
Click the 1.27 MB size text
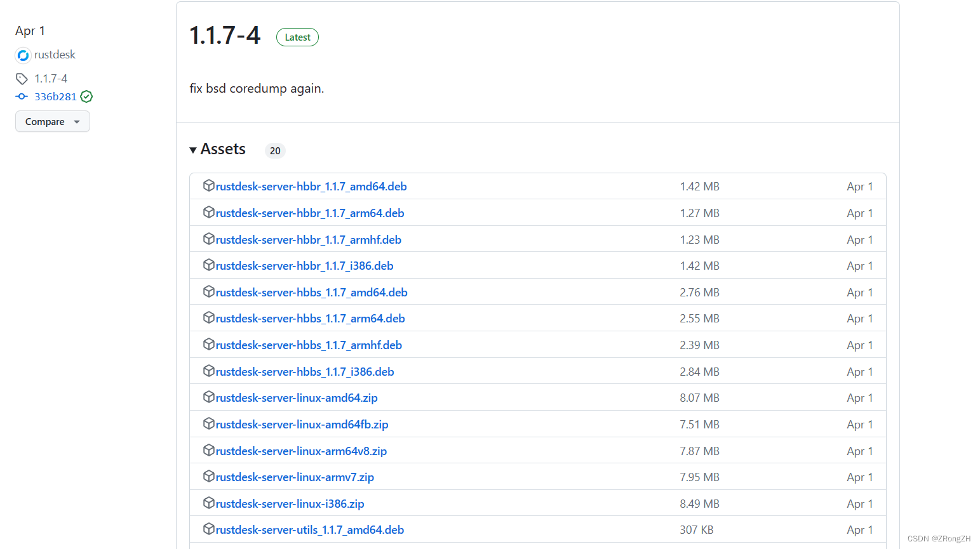point(699,213)
